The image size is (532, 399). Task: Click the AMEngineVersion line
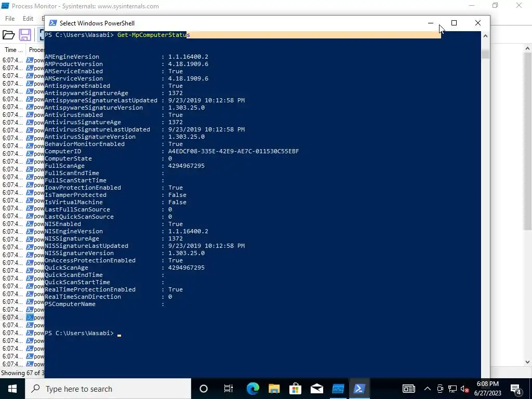126,57
